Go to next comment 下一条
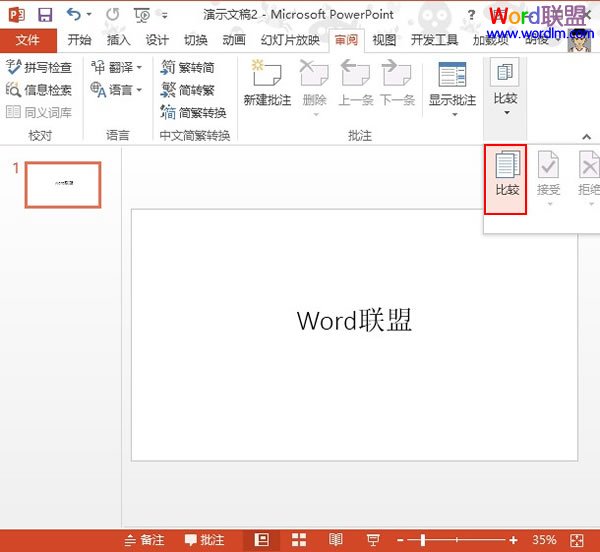600x552 pixels. 397,83
